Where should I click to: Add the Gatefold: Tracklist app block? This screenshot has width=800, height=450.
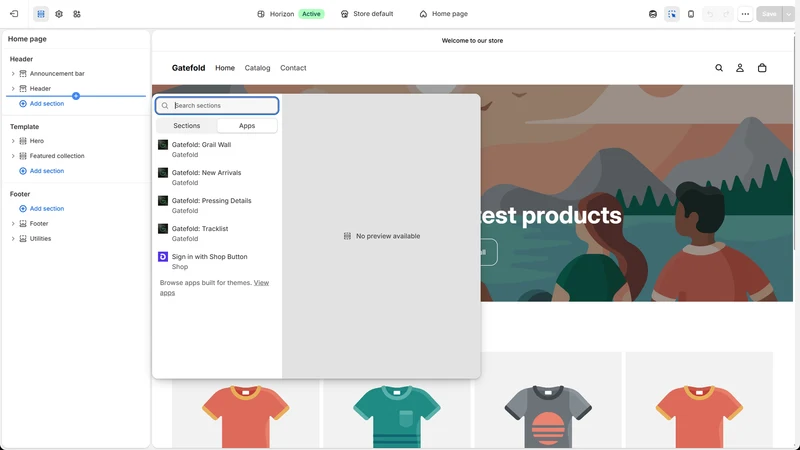(217, 234)
